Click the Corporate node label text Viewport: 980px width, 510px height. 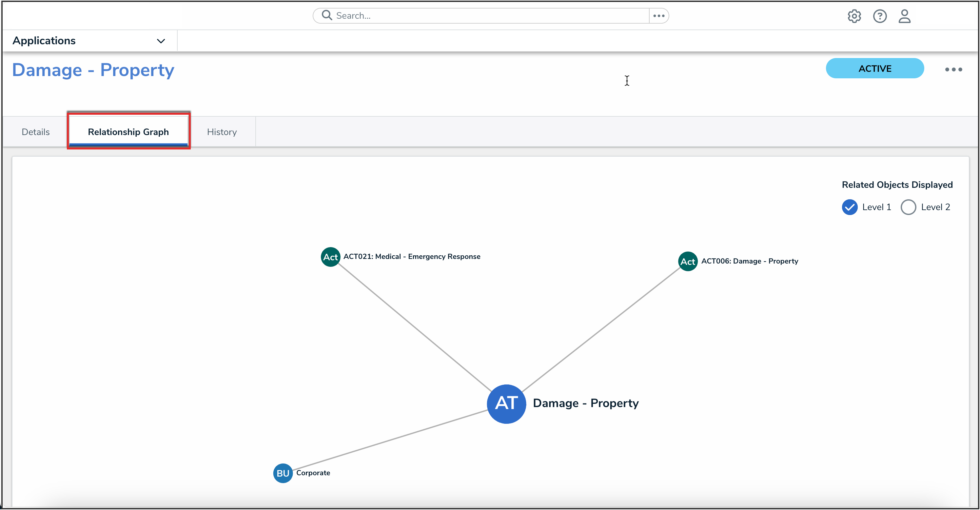pos(313,473)
